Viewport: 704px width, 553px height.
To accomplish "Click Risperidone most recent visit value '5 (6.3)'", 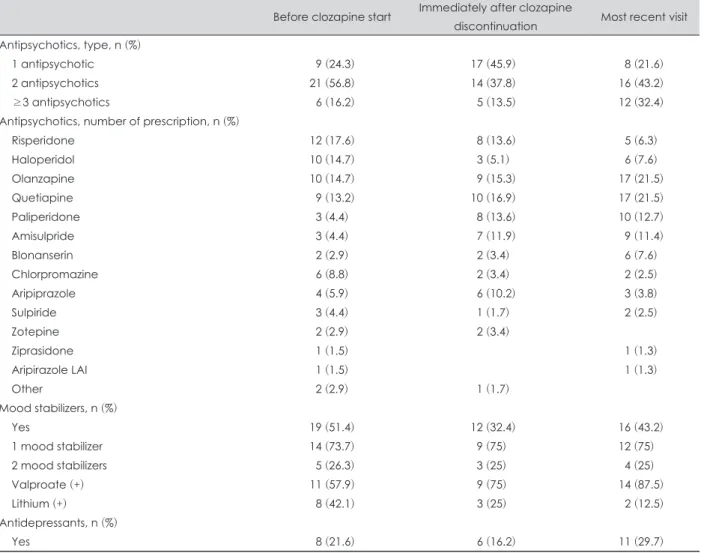I will click(x=640, y=140).
